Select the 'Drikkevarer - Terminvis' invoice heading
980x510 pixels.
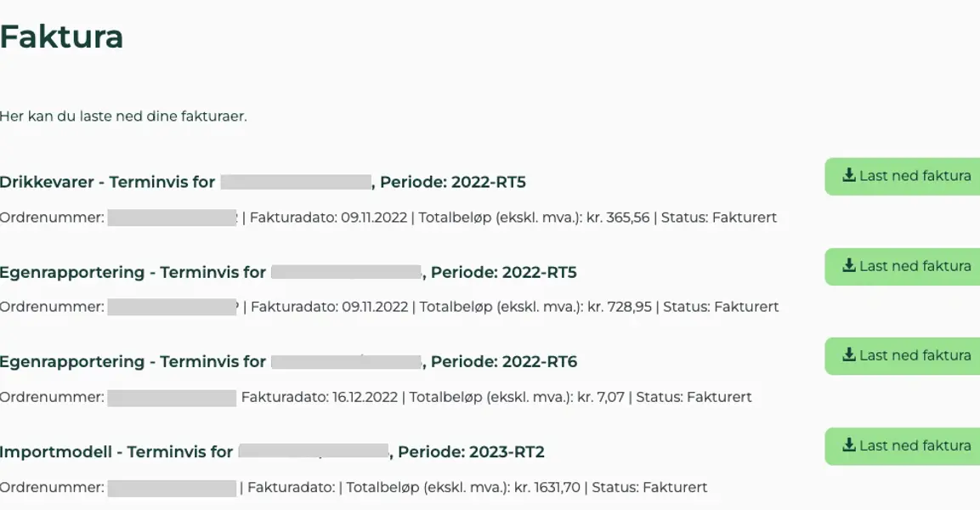[x=108, y=183]
